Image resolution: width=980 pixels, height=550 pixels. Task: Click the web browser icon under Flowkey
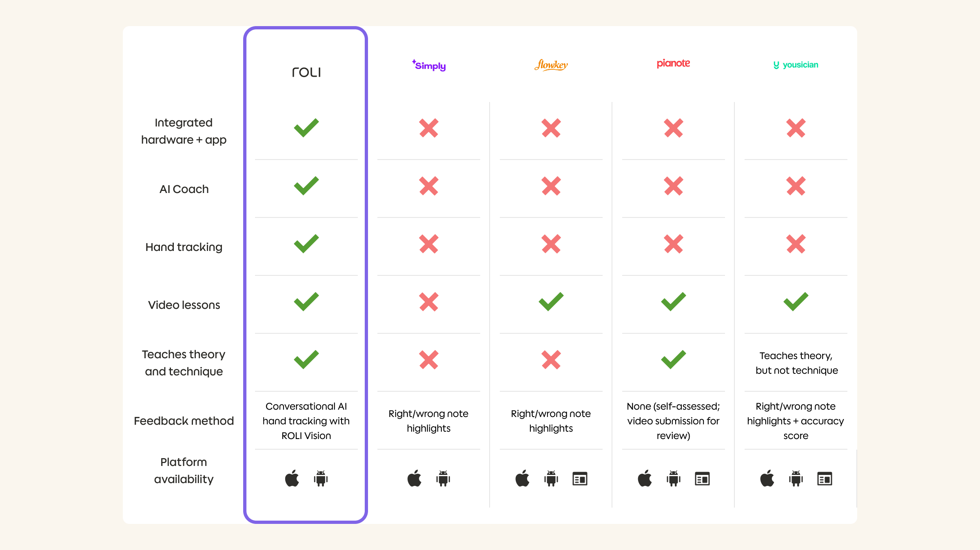[x=580, y=479]
